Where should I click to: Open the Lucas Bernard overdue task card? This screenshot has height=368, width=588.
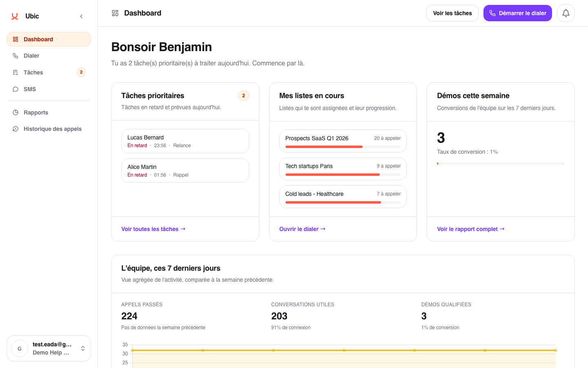185,141
